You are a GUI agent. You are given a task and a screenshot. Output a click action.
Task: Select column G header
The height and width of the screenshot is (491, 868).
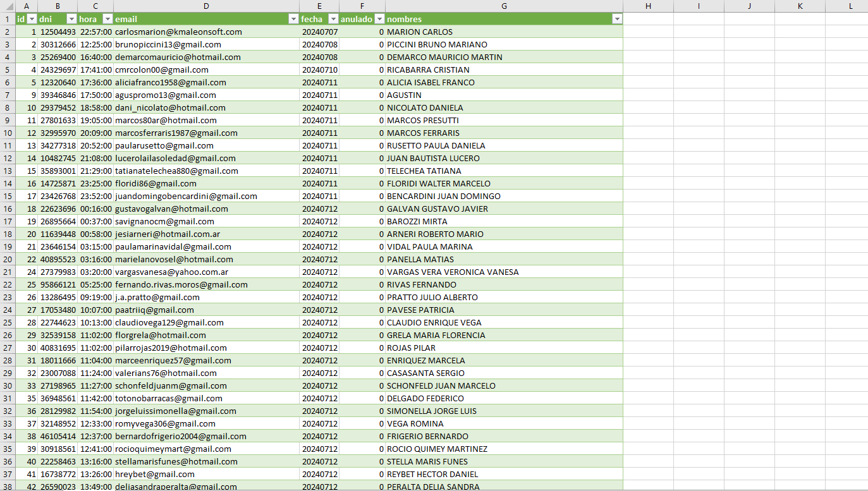tap(504, 6)
